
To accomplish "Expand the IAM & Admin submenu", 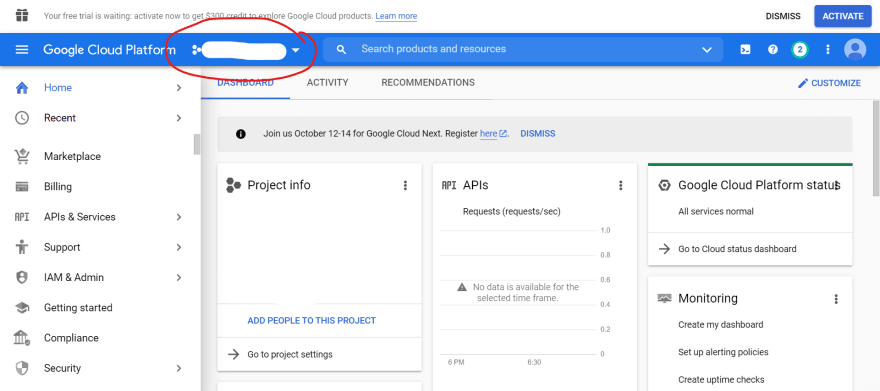I will pyautogui.click(x=179, y=278).
